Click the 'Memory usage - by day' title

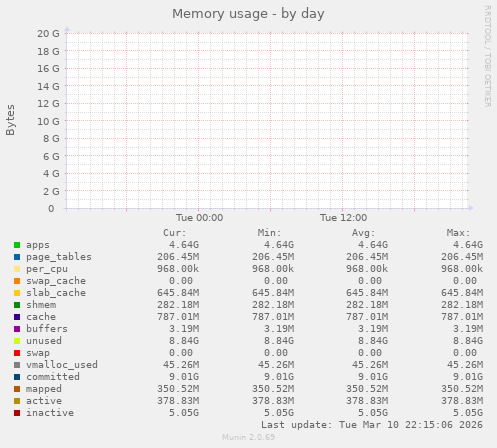[x=248, y=14]
